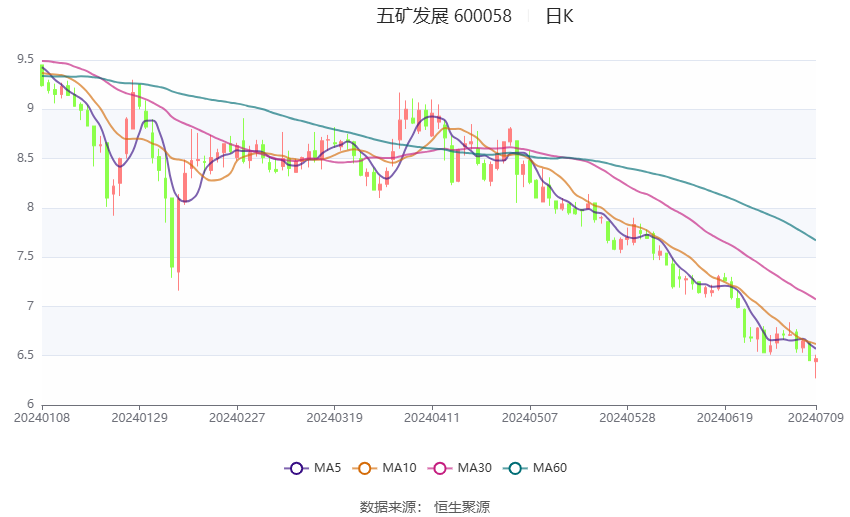
Task: Click the 9.5 price label on the y-axis
Action: [x=25, y=60]
